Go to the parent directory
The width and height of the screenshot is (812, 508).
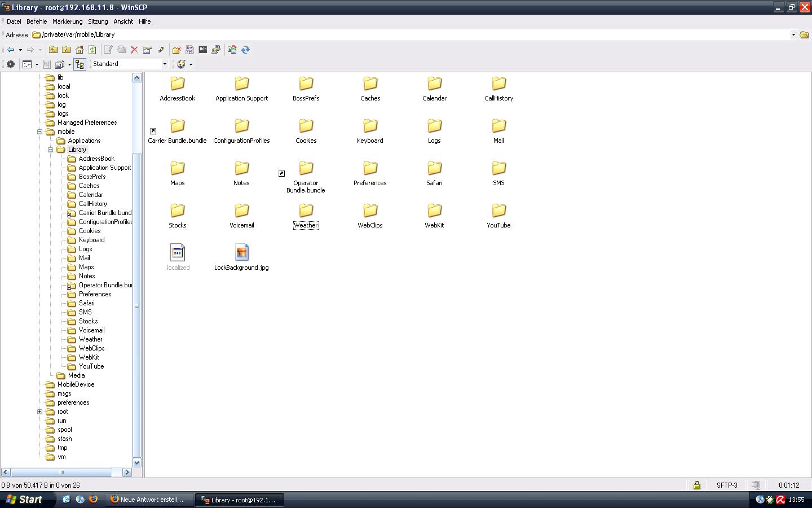pos(53,50)
